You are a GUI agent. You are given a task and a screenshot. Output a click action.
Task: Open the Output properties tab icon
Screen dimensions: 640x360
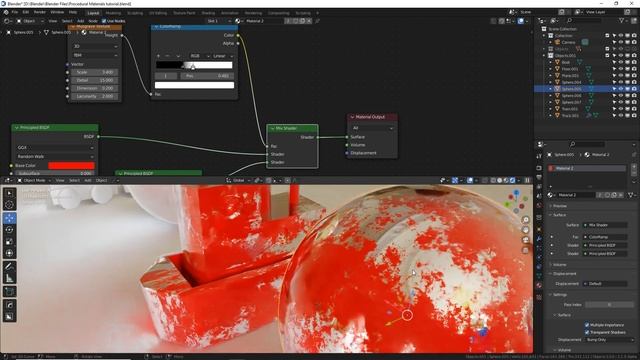click(539, 177)
